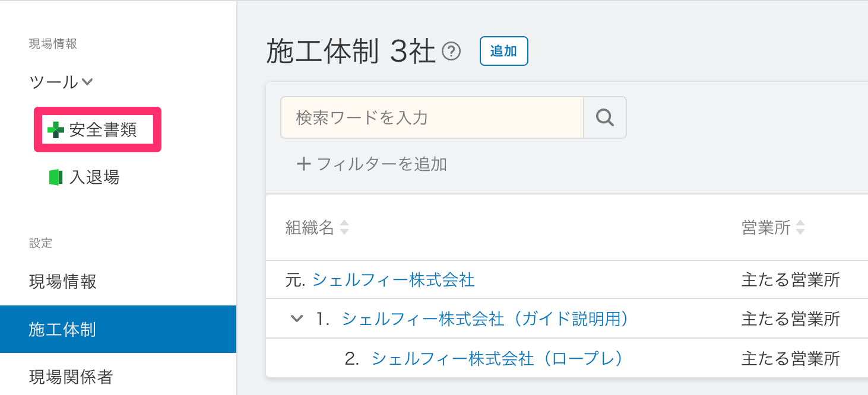Click the plus icon for フィルターを追加
This screenshot has height=395, width=868.
303,164
